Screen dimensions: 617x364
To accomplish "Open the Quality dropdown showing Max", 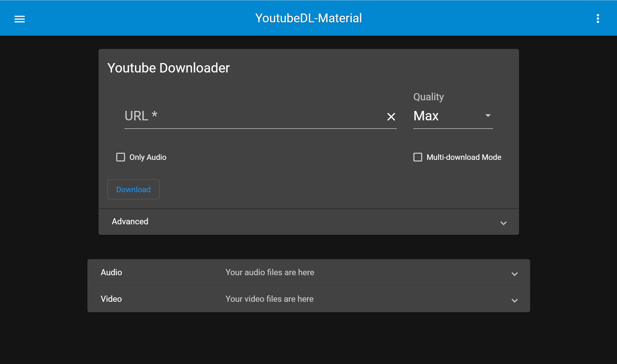I will 453,116.
